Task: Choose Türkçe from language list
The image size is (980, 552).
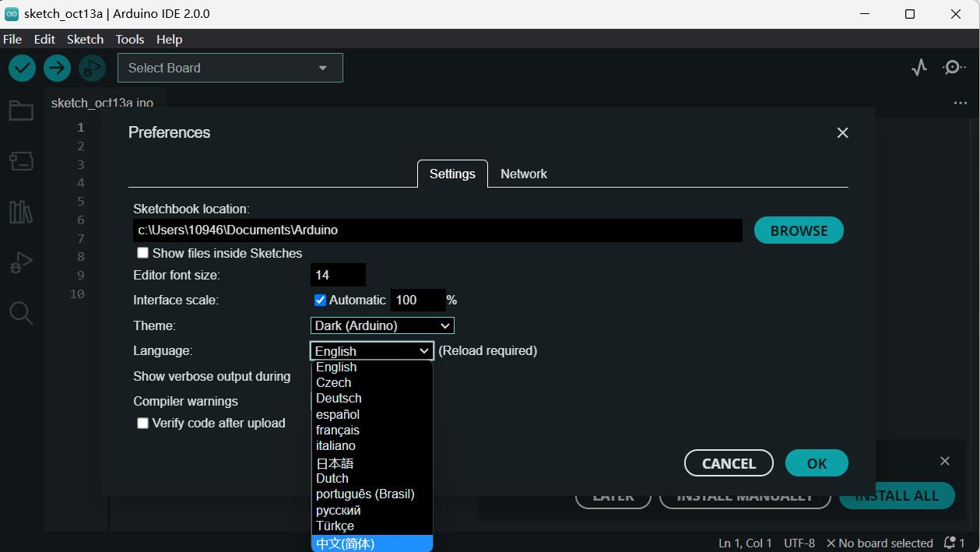Action: click(x=372, y=526)
